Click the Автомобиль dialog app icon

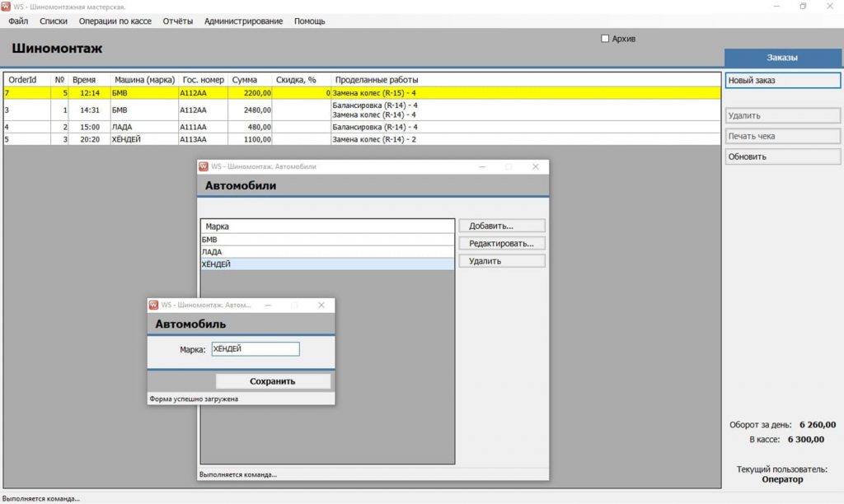(x=153, y=305)
